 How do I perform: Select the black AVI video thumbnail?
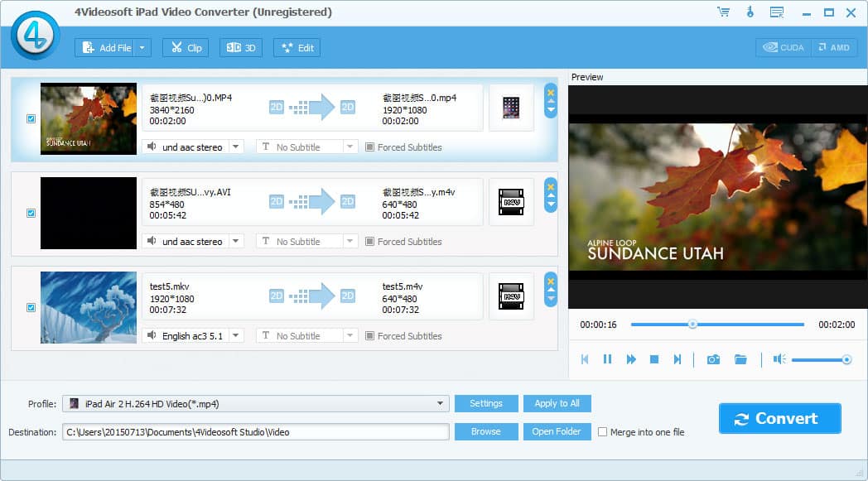[89, 213]
